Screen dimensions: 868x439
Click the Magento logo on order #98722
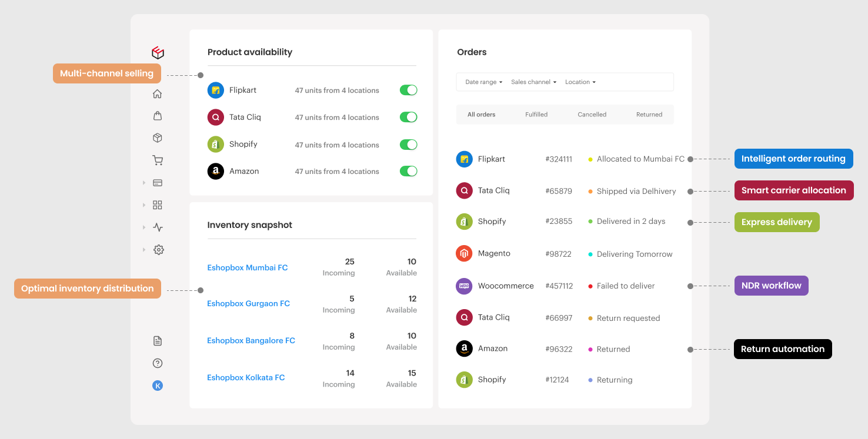[465, 253]
